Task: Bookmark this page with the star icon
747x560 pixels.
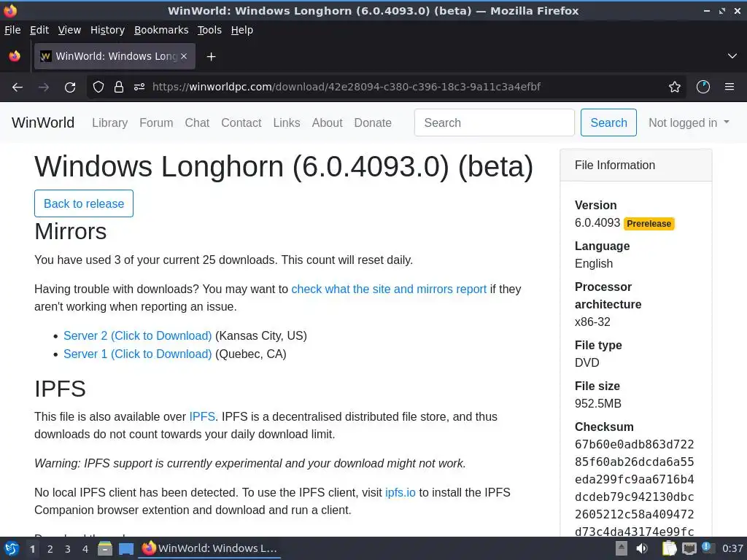Action: [675, 87]
